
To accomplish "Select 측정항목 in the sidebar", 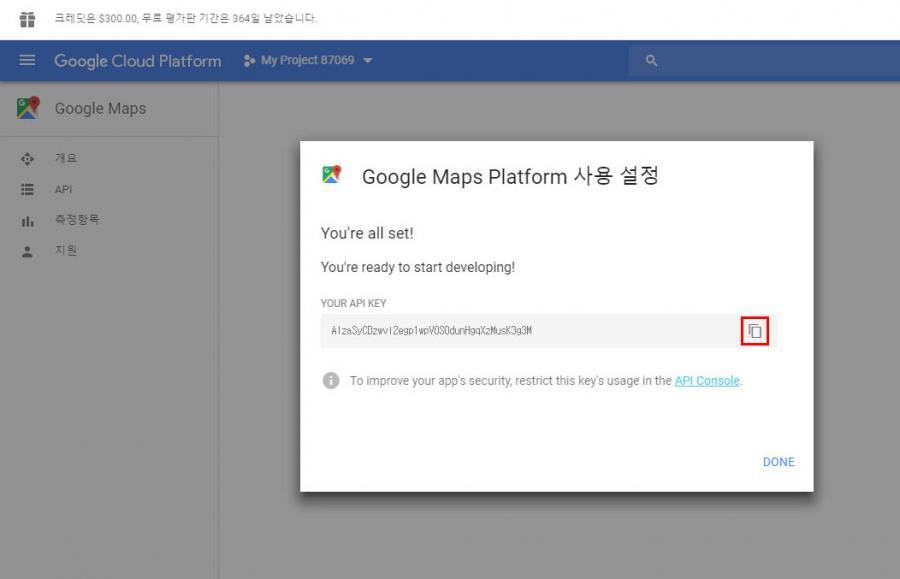I will 76,221.
